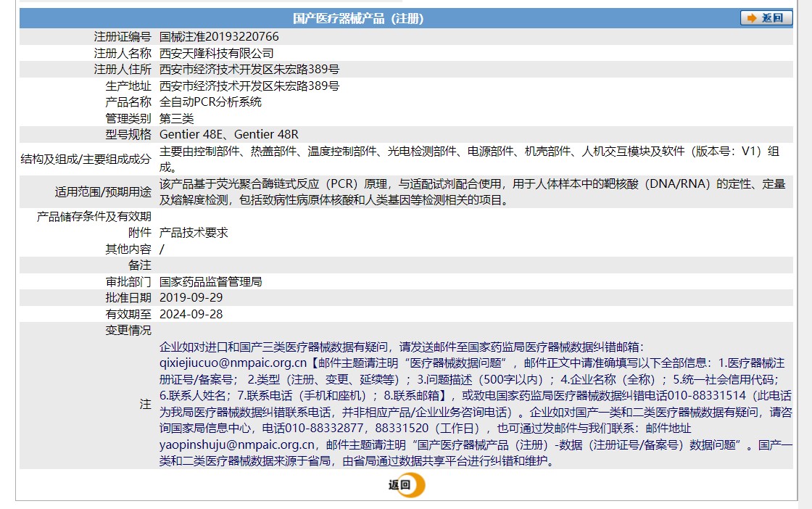Click the 有效期至 field label
The width and height of the screenshot is (812, 509).
click(x=128, y=314)
